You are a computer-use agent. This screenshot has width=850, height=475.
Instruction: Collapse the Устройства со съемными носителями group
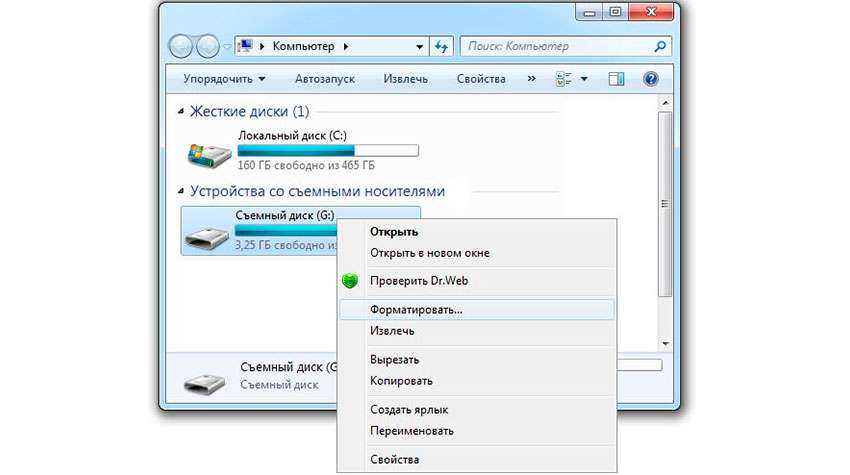pyautogui.click(x=181, y=192)
